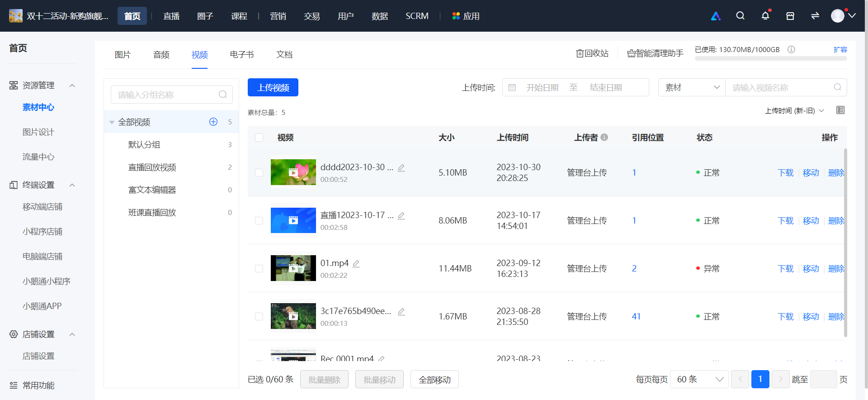Switch to 音频 tab

coord(161,55)
